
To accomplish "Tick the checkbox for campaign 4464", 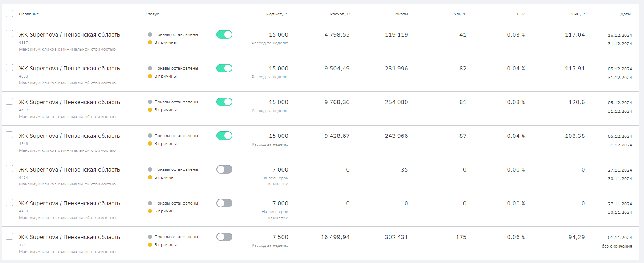I will coord(9,169).
